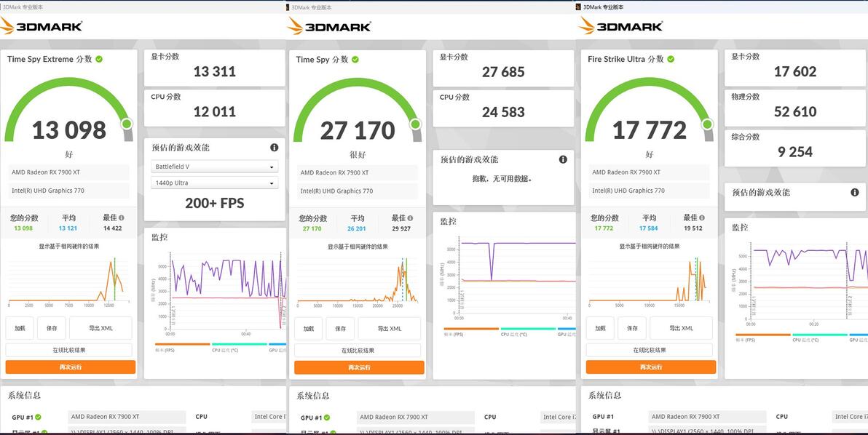Click the load button in Time Spy Extreme window
The image size is (868, 435).
(x=20, y=328)
